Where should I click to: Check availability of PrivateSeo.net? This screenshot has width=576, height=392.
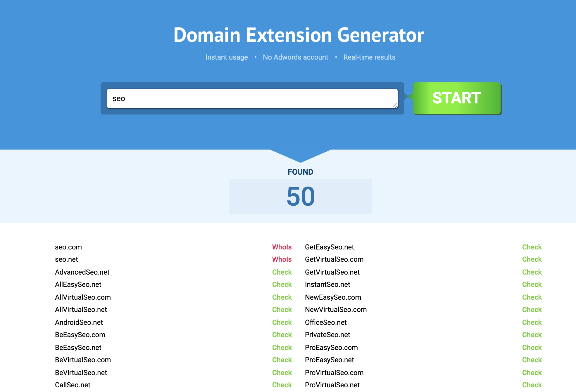(532, 335)
